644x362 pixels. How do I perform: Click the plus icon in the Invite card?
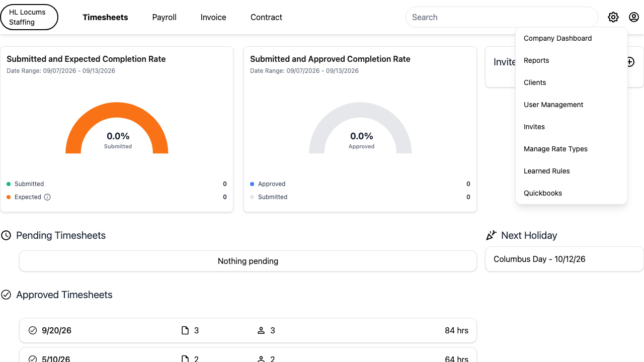pyautogui.click(x=629, y=62)
